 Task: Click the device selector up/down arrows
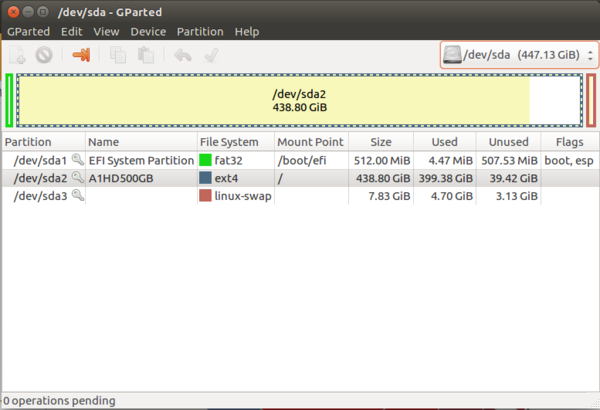click(x=590, y=55)
